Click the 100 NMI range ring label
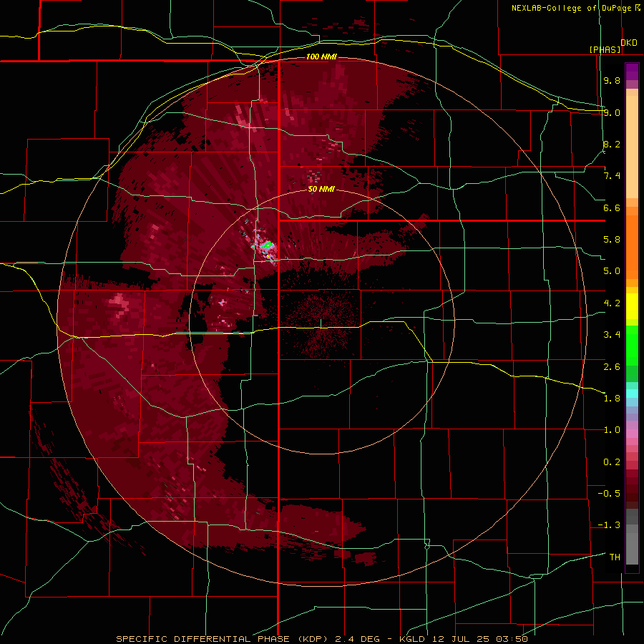 coord(321,57)
